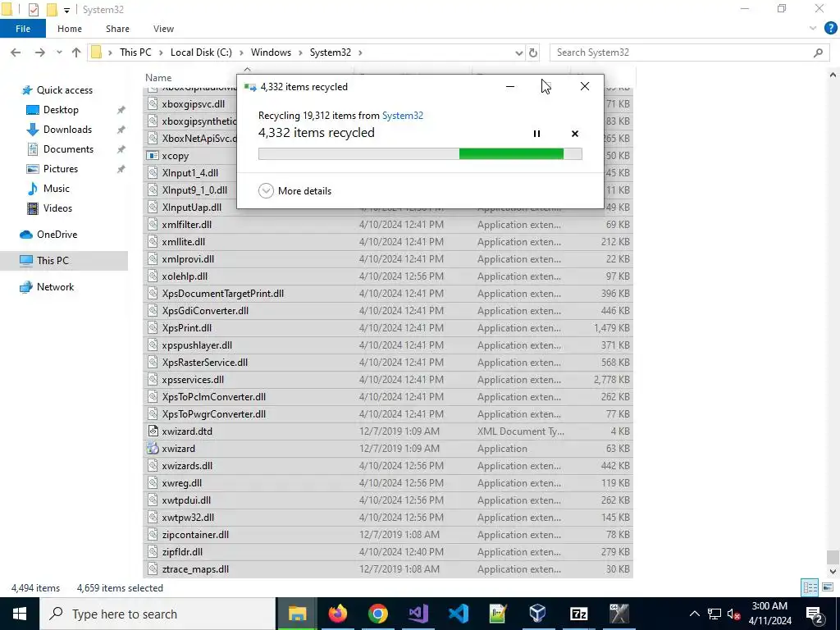
Task: Click the search magnifier icon
Action: (x=818, y=52)
